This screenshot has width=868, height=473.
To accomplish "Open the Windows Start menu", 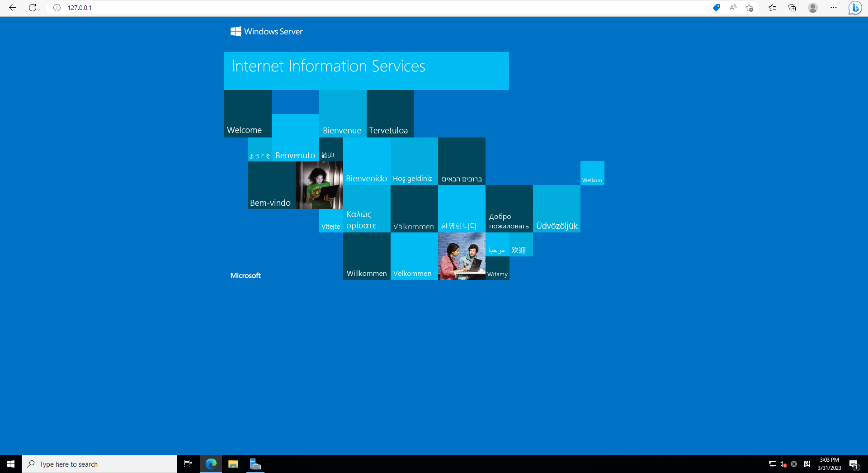I will [x=11, y=464].
